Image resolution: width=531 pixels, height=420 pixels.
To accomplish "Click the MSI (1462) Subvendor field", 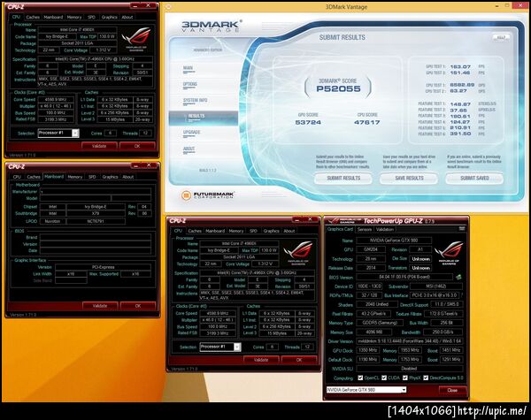I will (x=436, y=286).
